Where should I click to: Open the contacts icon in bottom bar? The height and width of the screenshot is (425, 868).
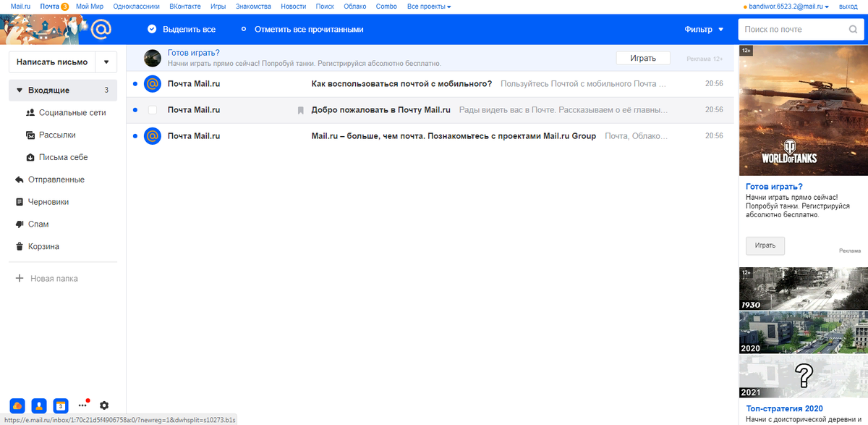tap(39, 405)
